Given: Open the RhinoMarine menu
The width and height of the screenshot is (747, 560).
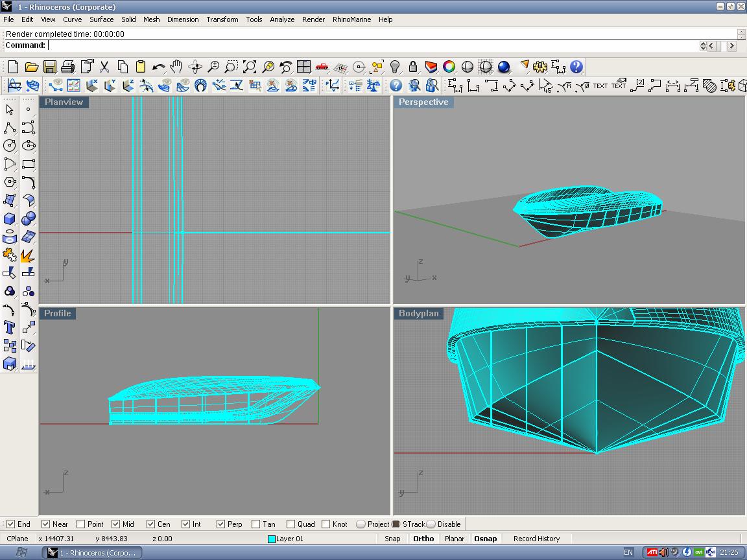Looking at the screenshot, I should click(x=351, y=19).
